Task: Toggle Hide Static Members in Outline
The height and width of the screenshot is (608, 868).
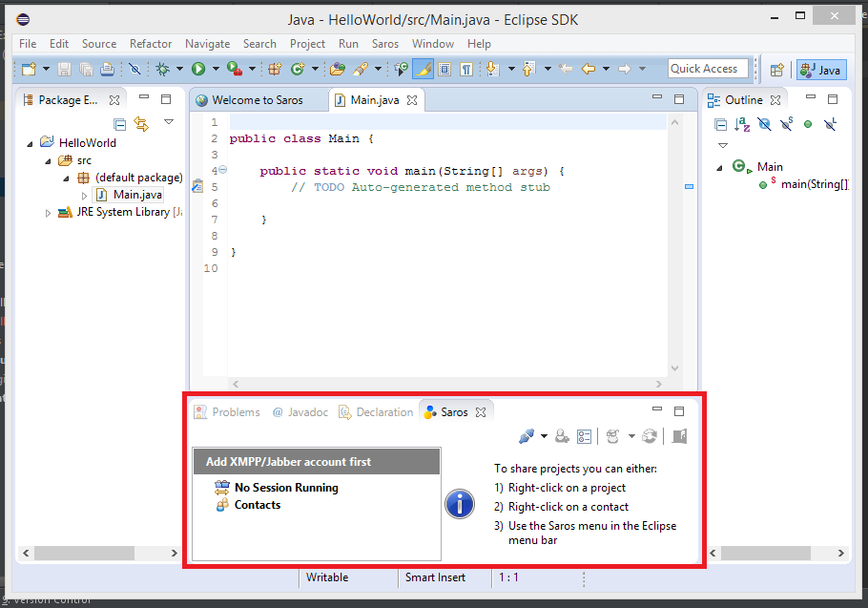Action: [x=786, y=124]
